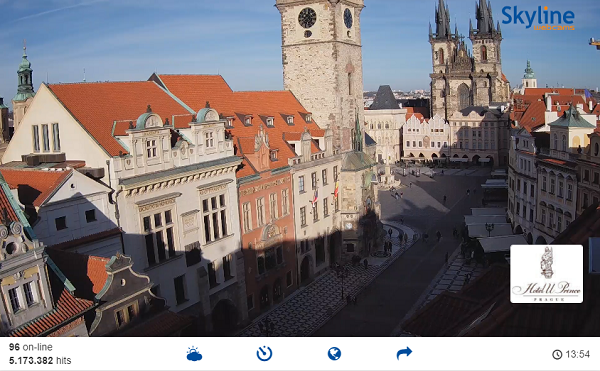Click the 13:54 local time display
This screenshot has width=600, height=371.
(577, 354)
